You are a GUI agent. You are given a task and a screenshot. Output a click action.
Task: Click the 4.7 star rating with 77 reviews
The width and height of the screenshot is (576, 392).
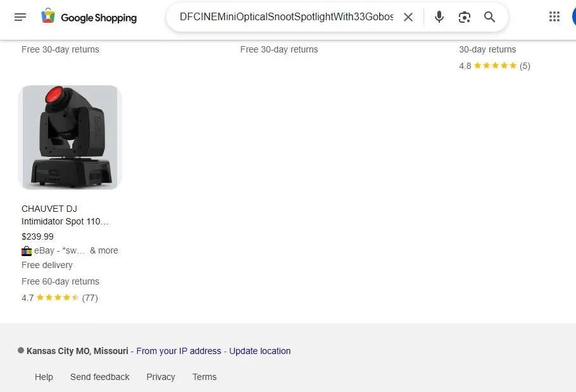(x=59, y=298)
